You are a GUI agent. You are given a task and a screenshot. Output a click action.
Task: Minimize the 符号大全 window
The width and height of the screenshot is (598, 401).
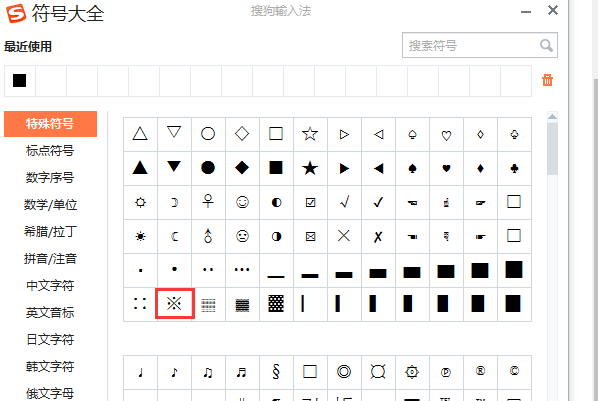(526, 12)
